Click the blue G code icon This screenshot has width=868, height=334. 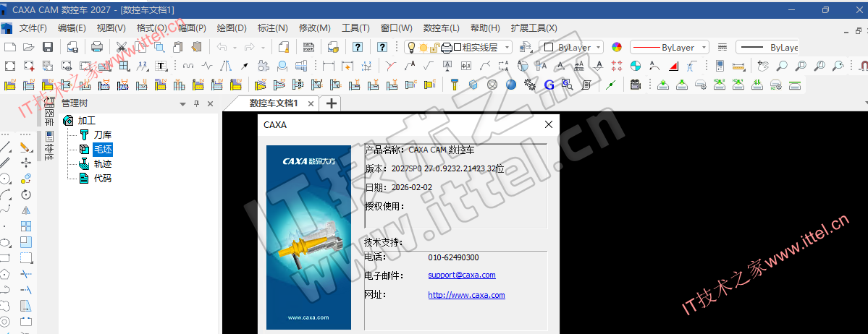point(549,85)
